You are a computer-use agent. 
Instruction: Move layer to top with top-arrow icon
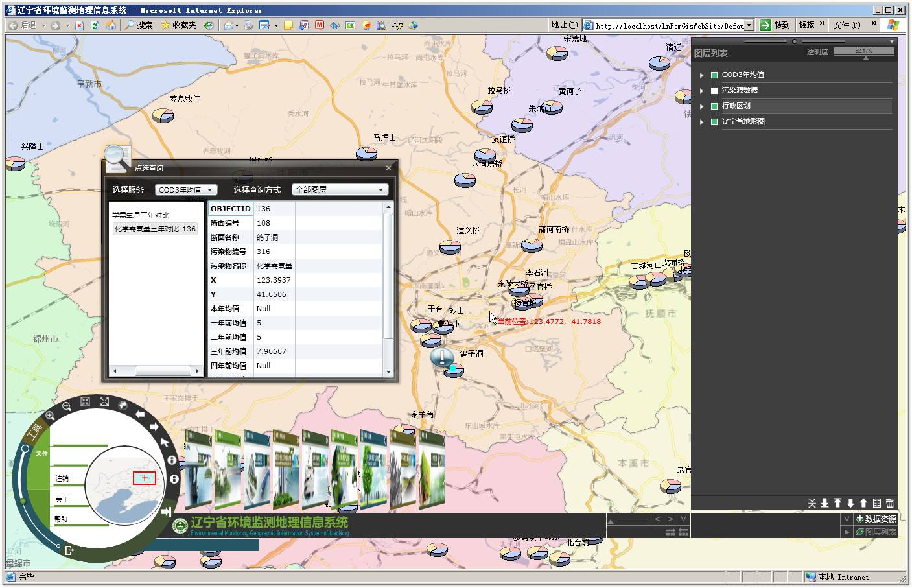point(837,503)
